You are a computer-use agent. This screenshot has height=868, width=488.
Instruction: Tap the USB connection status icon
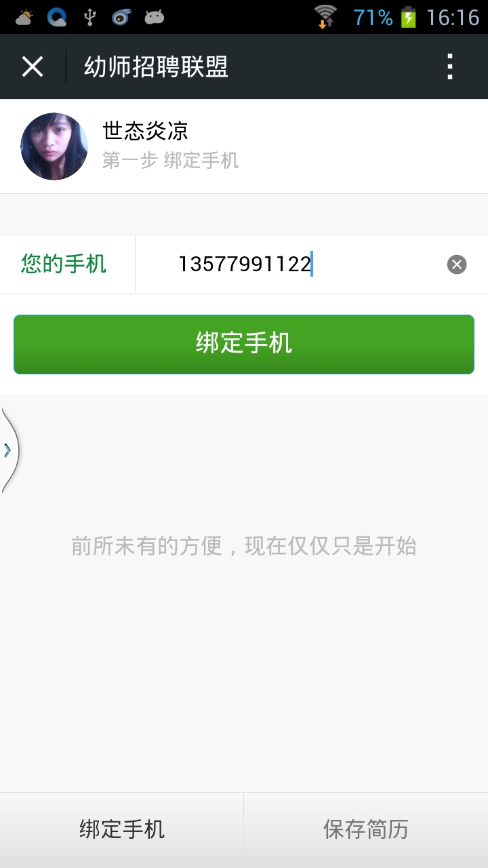[89, 17]
